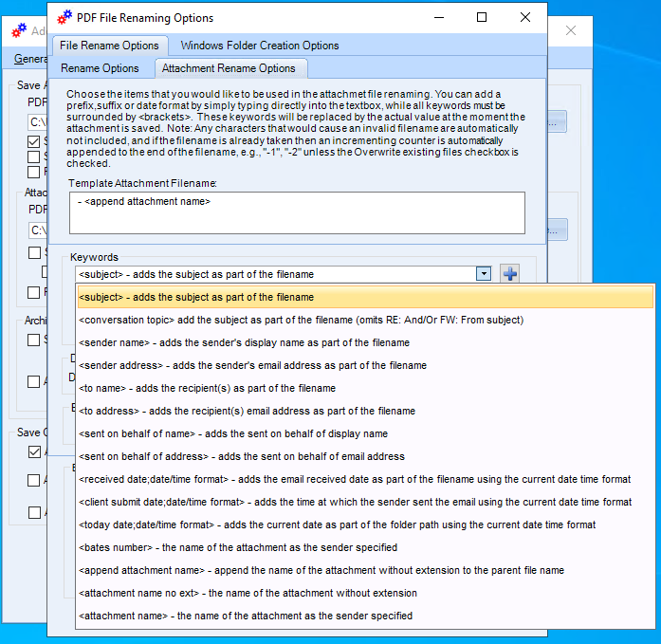Screen dimensions: 661x644
Task: Click the Template Attachment Filename textbox
Action: pyautogui.click(x=297, y=212)
